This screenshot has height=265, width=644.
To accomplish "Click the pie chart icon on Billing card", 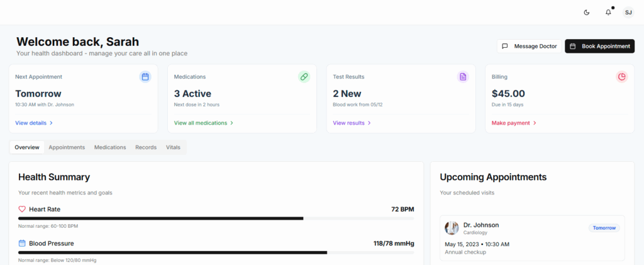I will [x=621, y=77].
